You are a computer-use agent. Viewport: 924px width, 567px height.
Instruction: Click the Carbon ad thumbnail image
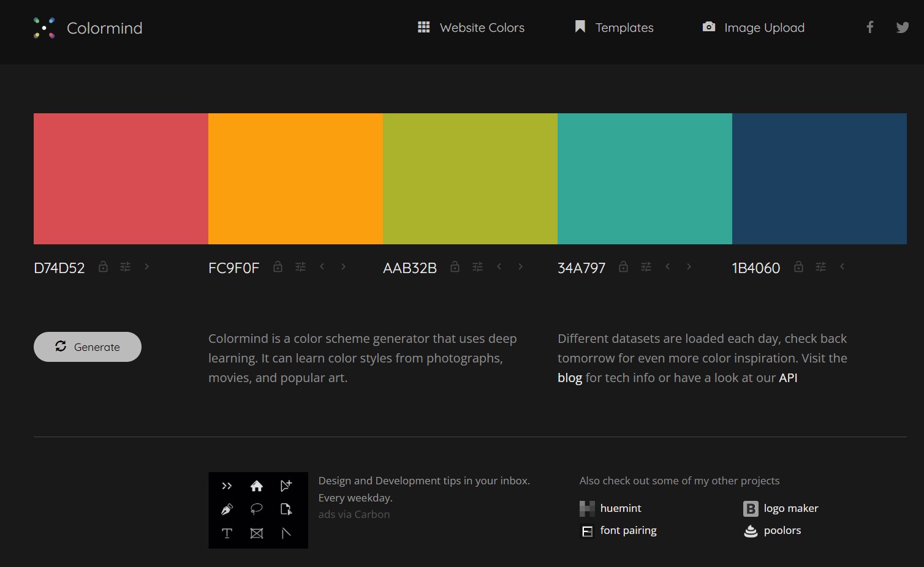click(x=258, y=510)
